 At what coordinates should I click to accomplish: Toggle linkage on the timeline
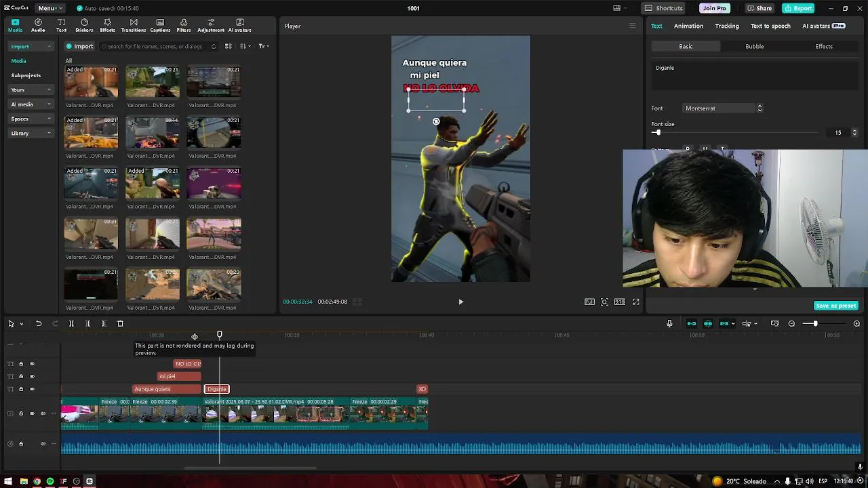click(x=724, y=324)
